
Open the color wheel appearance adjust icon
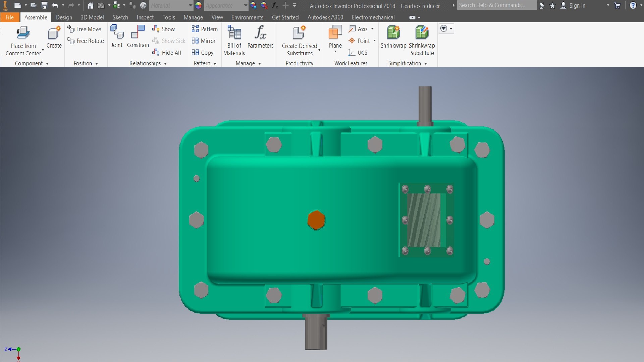(x=253, y=5)
